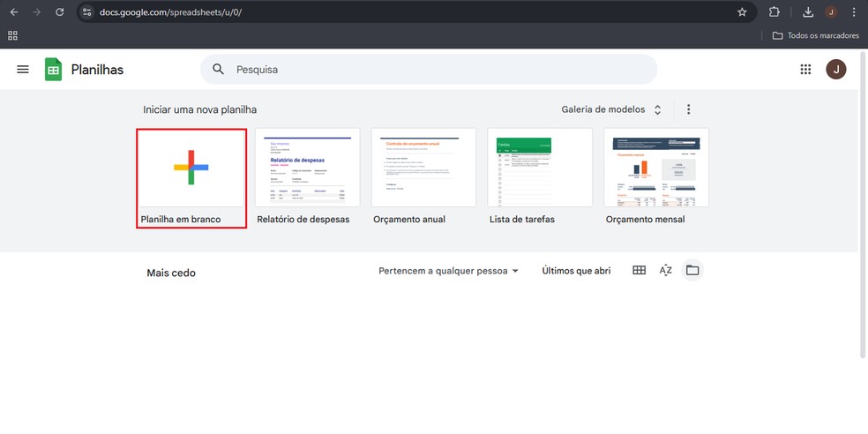Expand Galeria de modelos
This screenshot has width=868, height=434.
(x=611, y=109)
